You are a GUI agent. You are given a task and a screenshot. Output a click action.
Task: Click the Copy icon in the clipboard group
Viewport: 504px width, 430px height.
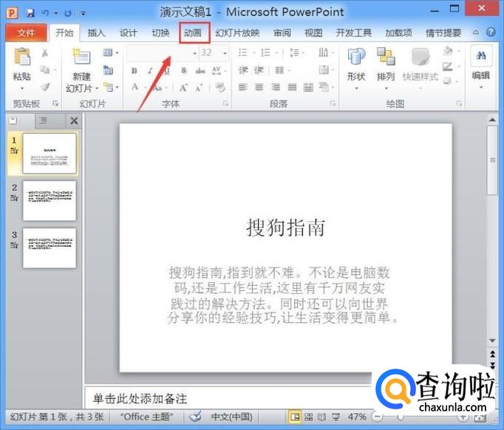[x=45, y=69]
